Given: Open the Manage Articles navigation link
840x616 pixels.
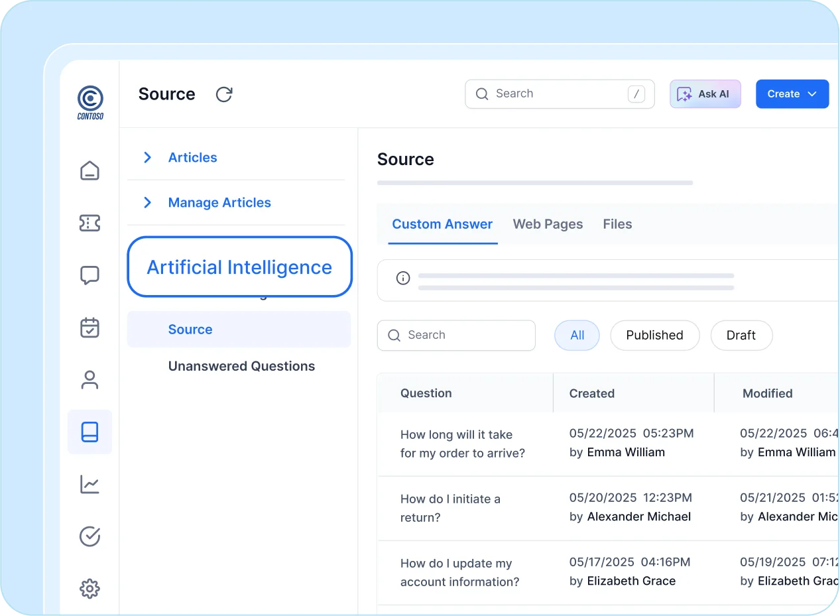Looking at the screenshot, I should point(219,202).
